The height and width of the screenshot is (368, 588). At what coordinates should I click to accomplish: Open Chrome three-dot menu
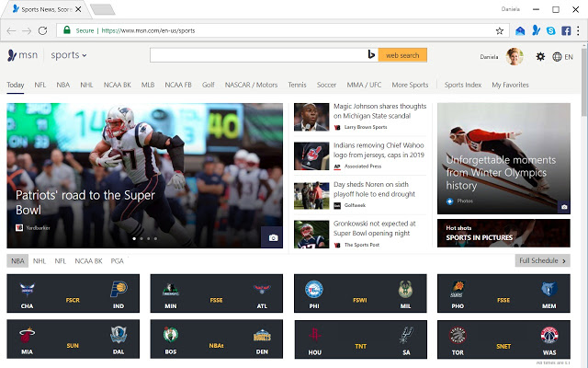[x=578, y=30]
